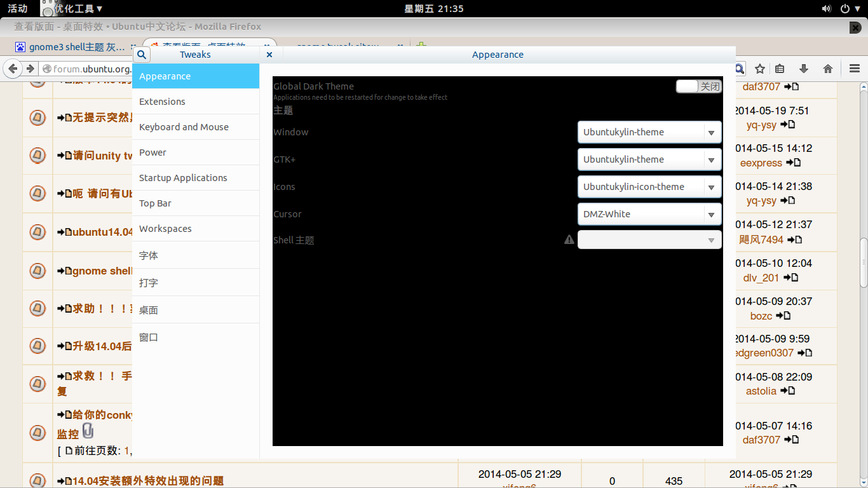
Task: Click the paperclip attachment icon in conky topic
Action: [88, 430]
